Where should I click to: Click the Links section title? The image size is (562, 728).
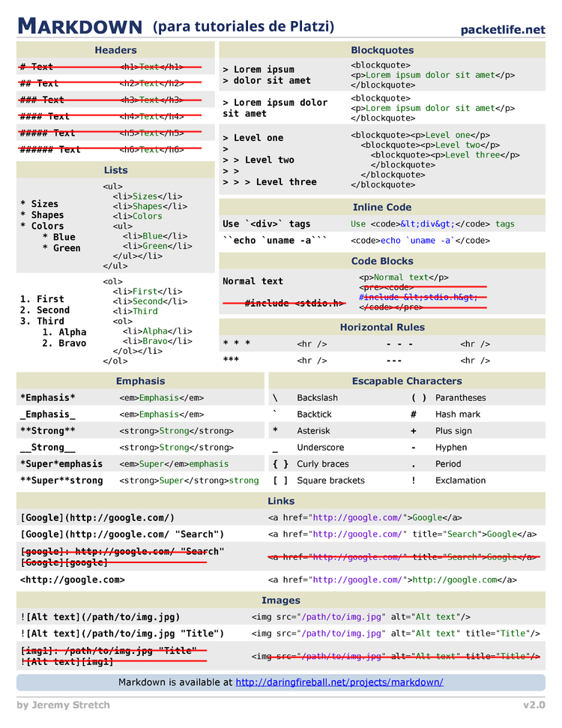[281, 501]
